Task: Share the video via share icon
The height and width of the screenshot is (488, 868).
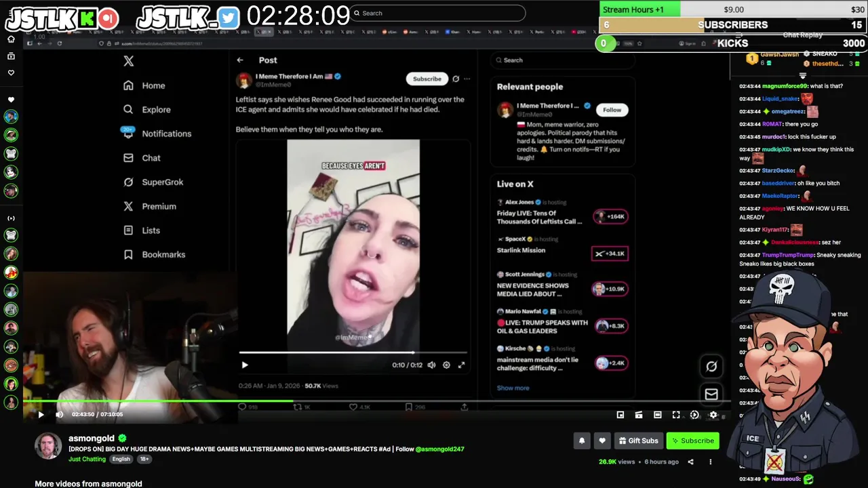Action: pos(690,462)
